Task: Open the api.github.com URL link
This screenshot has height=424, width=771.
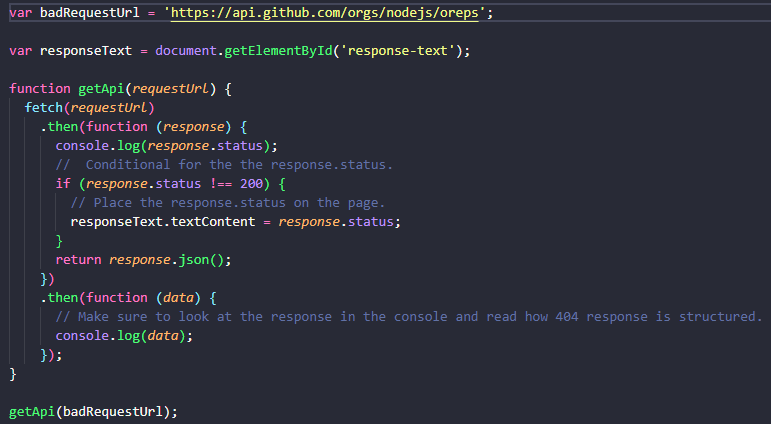Action: point(325,13)
